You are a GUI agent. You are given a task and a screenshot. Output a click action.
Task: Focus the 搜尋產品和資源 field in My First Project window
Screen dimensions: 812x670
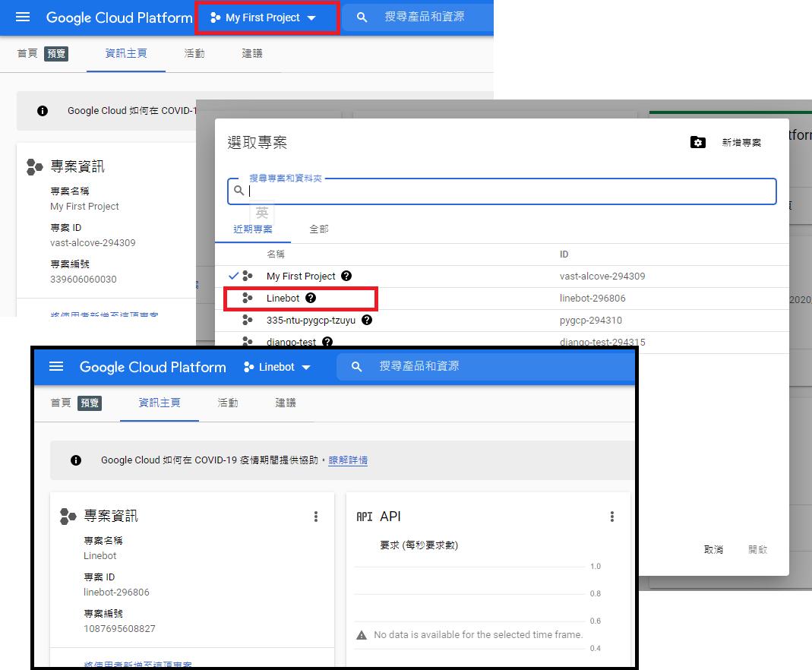pos(425,17)
